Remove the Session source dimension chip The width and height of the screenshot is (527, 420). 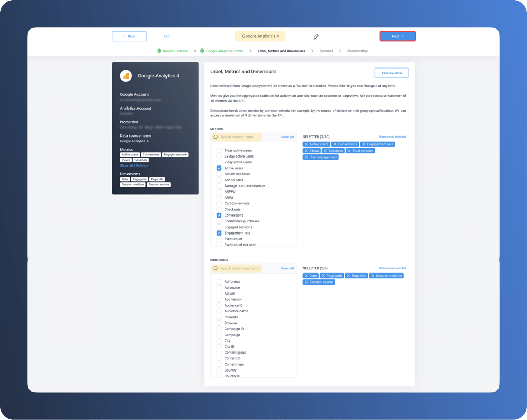[306, 282]
